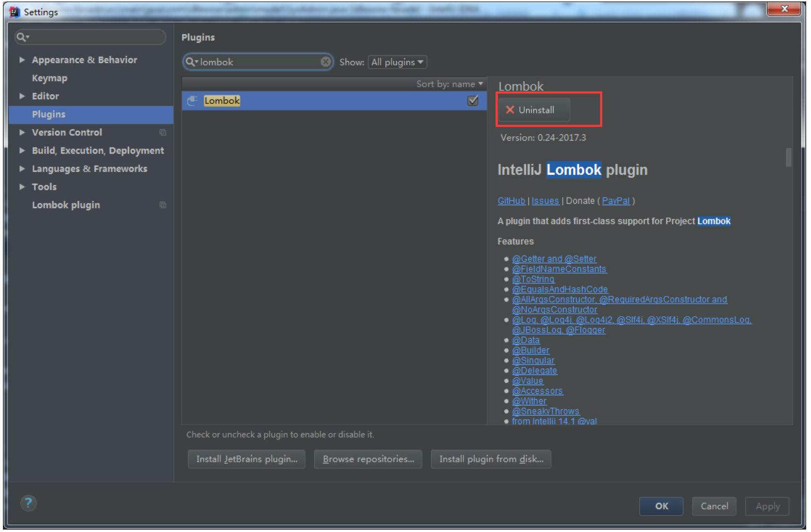Screen dimensions: 811x532
Task: Open the @Singular feature link
Action: [x=533, y=361]
